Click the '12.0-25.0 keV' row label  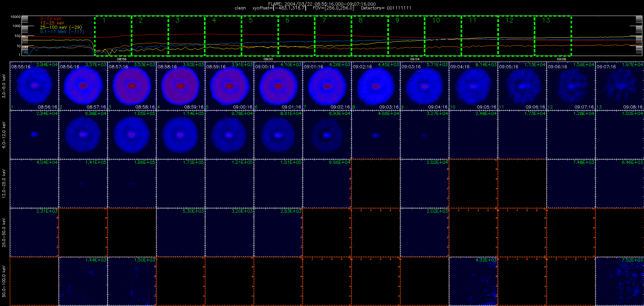[4, 184]
